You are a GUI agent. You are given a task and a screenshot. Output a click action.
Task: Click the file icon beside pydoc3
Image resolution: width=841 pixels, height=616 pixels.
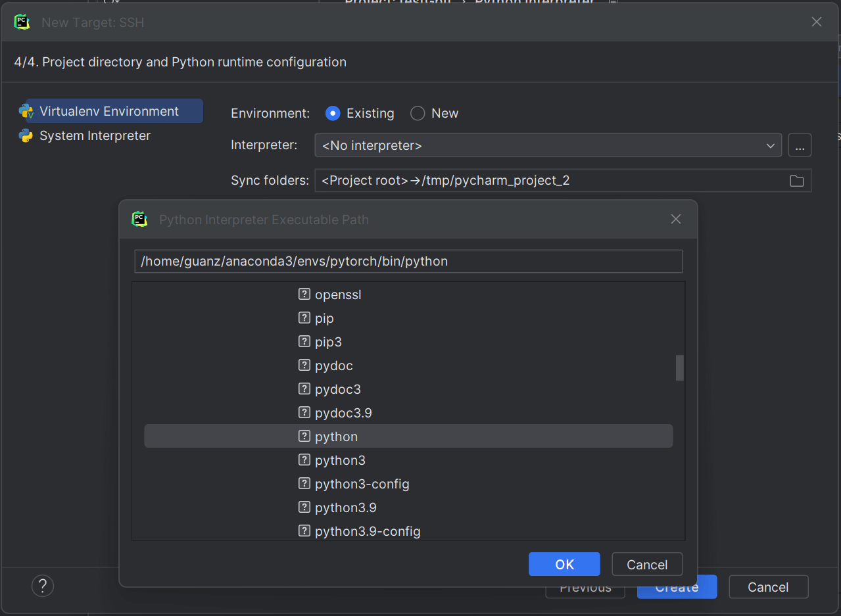click(304, 389)
